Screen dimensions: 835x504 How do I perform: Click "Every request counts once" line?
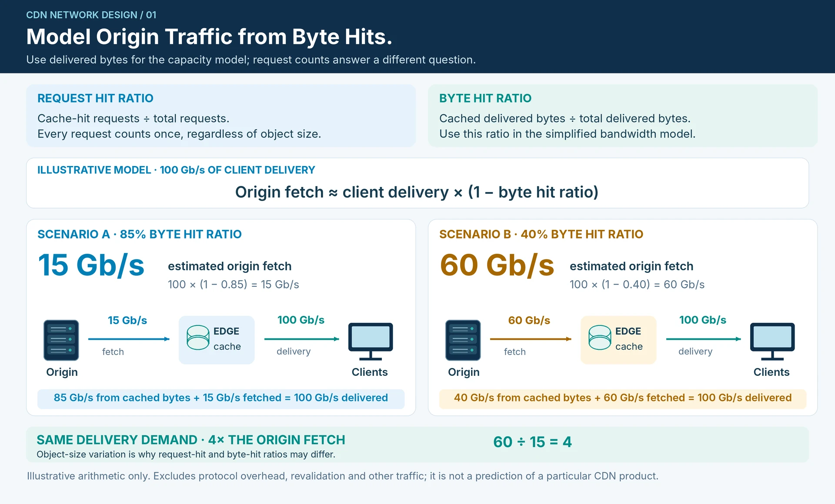(x=179, y=134)
